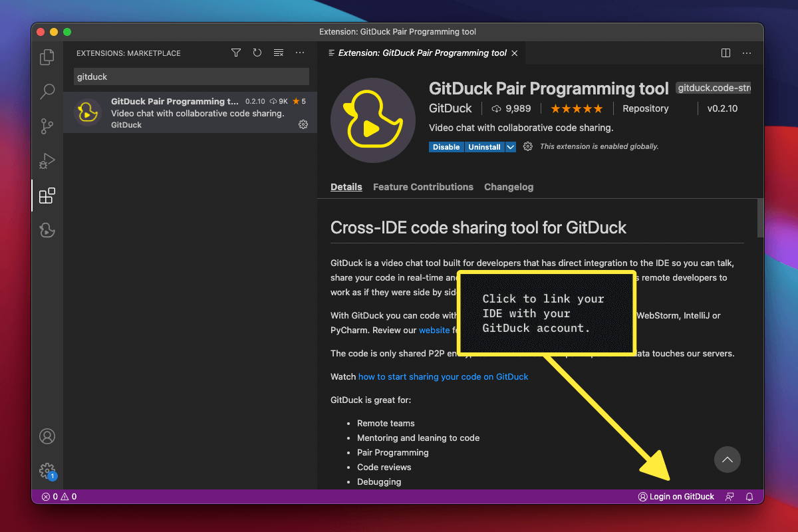The width and height of the screenshot is (798, 532).
Task: Open the Extensions panel more actions menu
Action: pos(300,53)
